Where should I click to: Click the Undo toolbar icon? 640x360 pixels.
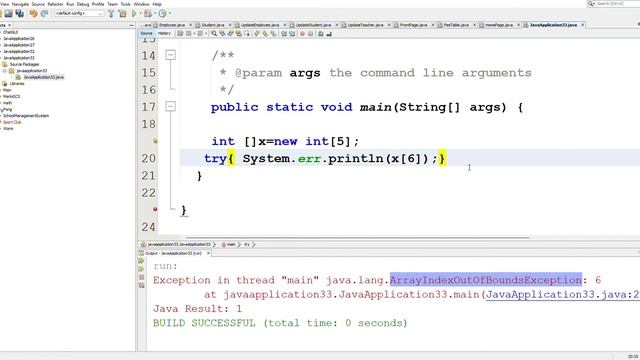33,13
